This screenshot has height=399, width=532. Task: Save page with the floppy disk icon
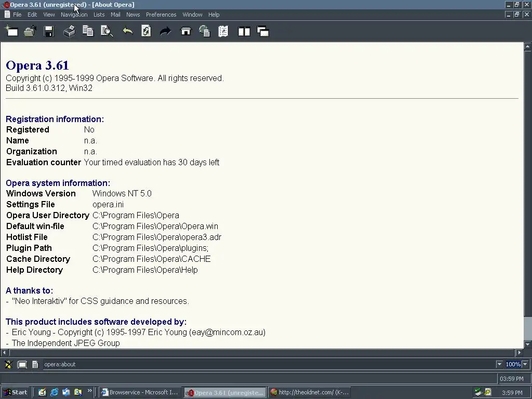[49, 31]
